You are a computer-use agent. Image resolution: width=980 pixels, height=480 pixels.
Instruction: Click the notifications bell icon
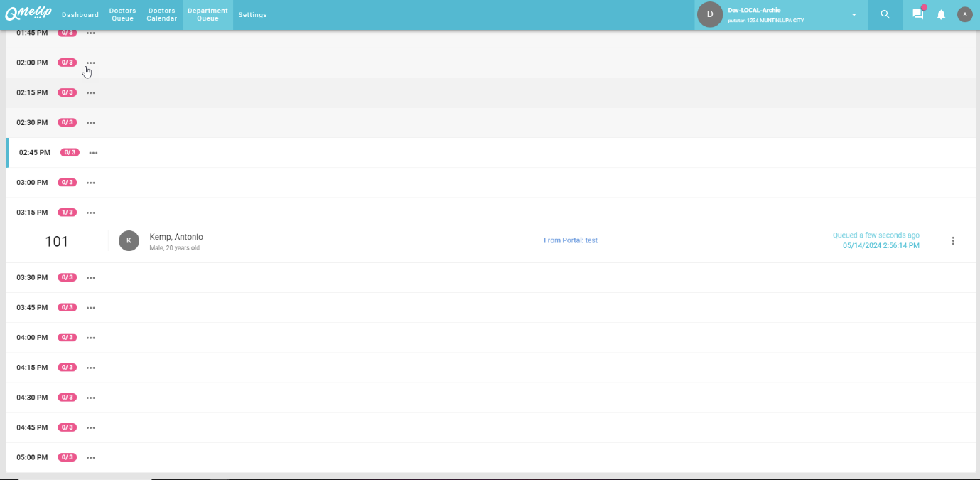coord(941,14)
